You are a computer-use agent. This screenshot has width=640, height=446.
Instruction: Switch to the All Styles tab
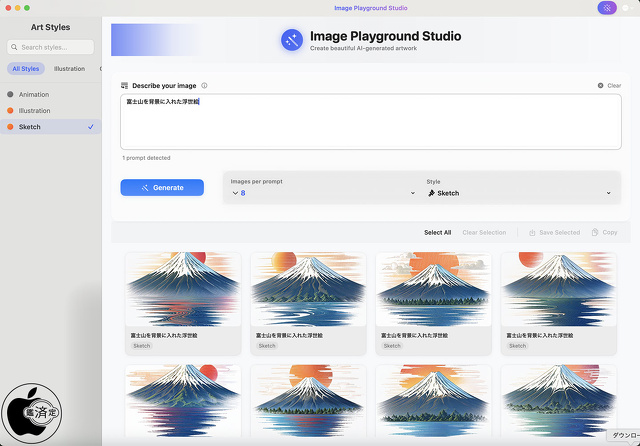26,69
